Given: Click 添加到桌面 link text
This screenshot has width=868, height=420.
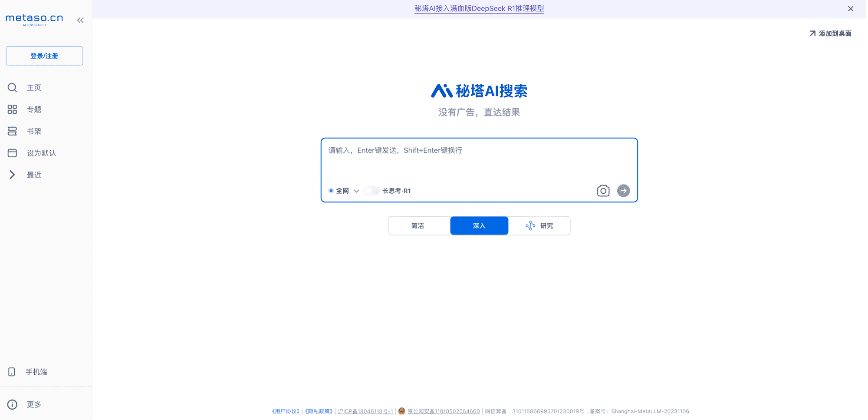Looking at the screenshot, I should [x=835, y=33].
